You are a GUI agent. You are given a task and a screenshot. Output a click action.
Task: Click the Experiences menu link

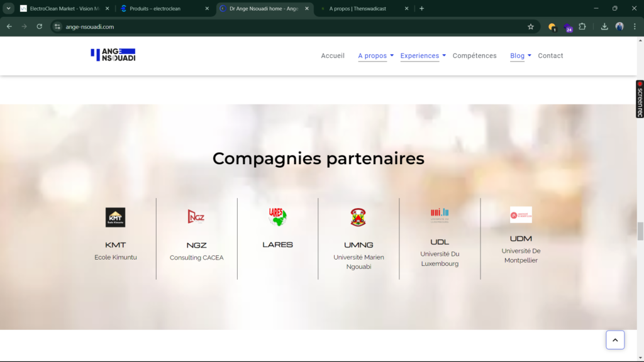pyautogui.click(x=419, y=56)
